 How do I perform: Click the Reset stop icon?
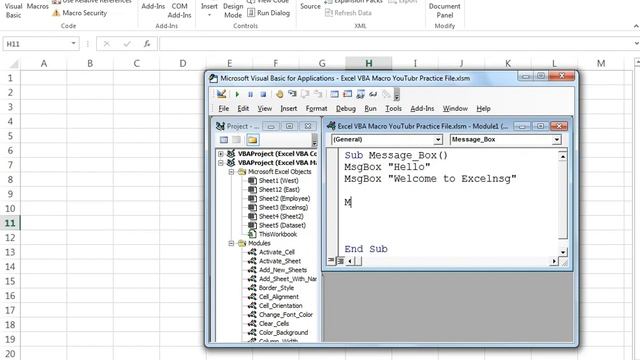click(263, 94)
